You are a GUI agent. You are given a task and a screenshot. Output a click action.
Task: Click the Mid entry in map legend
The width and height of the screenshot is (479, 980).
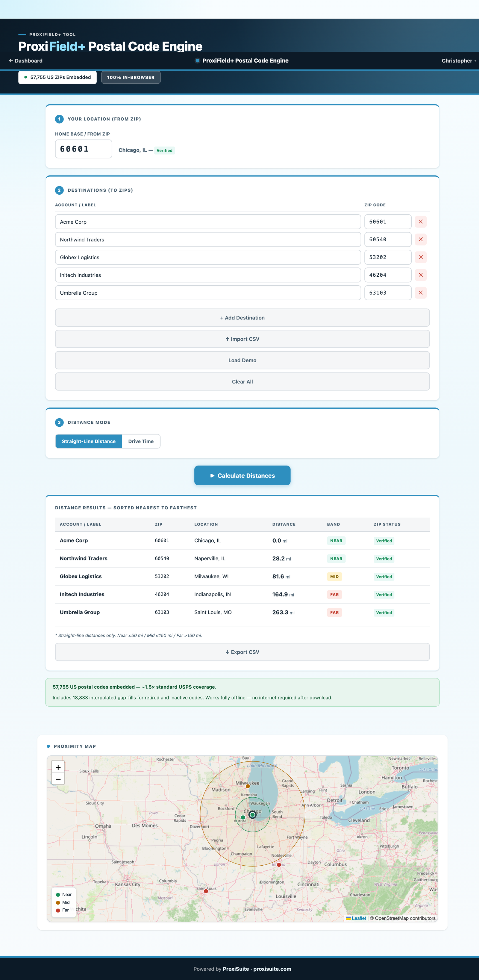click(x=63, y=902)
